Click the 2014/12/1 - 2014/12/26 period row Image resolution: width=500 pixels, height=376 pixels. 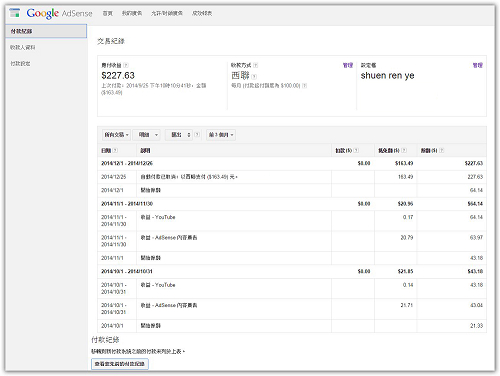click(292, 163)
